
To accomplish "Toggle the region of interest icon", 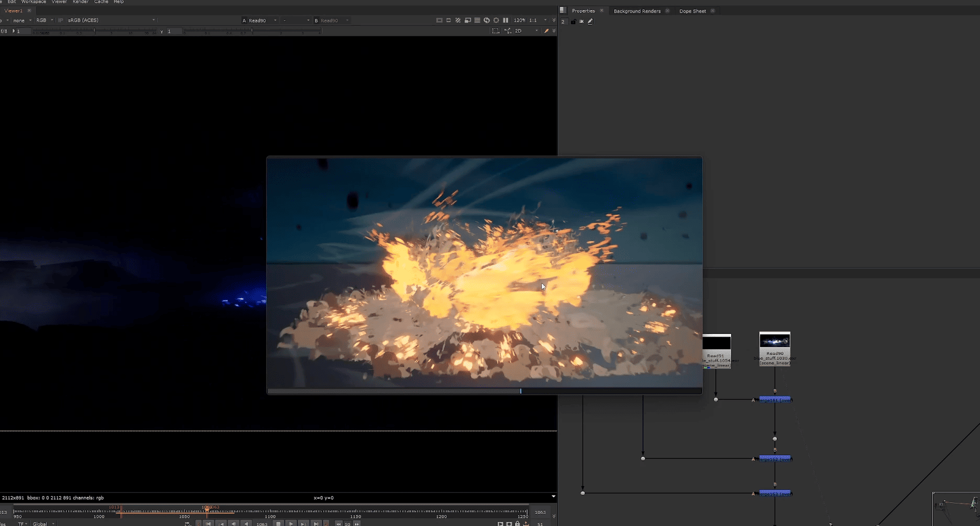I will click(448, 20).
